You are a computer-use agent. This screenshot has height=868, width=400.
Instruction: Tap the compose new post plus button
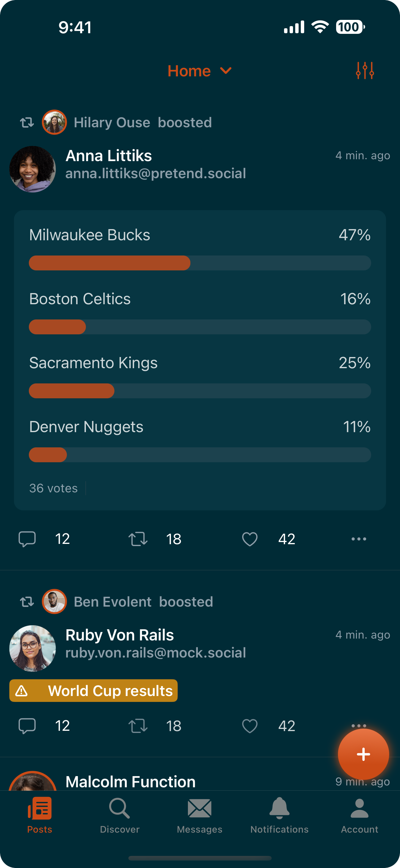click(x=363, y=754)
